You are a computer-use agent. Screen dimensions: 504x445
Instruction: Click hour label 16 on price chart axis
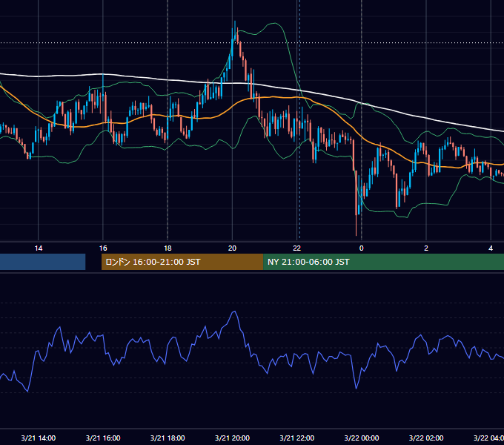(x=103, y=248)
